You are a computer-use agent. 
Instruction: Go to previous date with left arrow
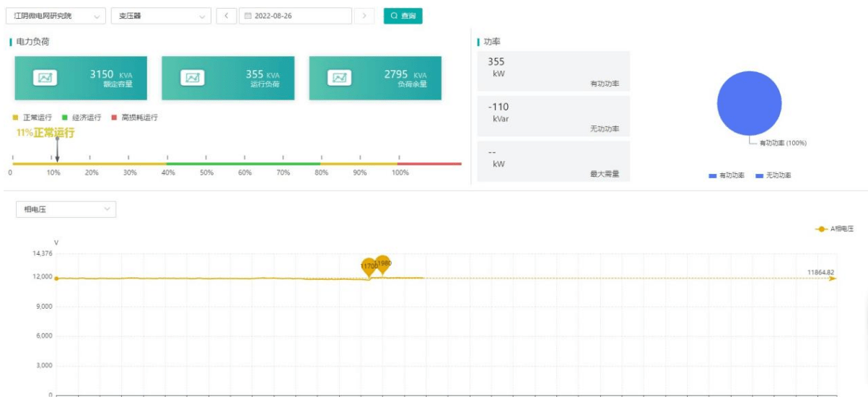click(x=227, y=16)
